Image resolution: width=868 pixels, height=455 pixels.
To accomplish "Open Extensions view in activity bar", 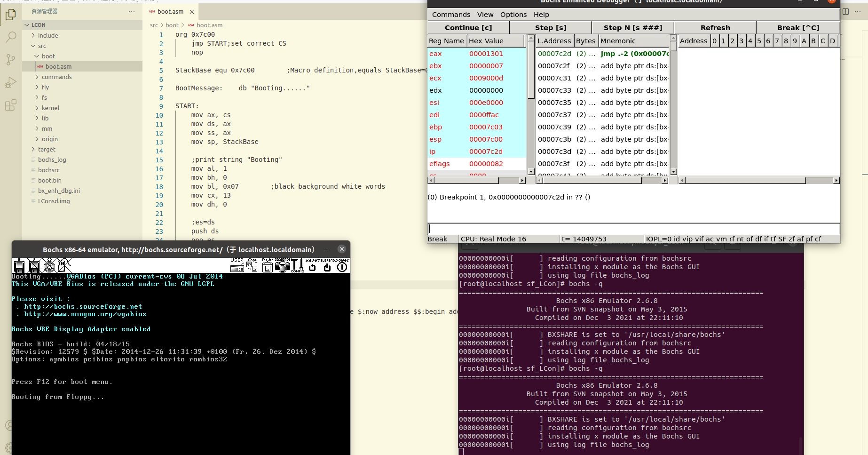I will 10,105.
